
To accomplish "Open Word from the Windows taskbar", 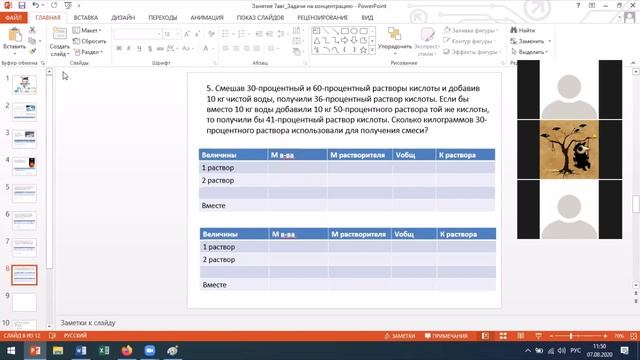I will [x=81, y=351].
